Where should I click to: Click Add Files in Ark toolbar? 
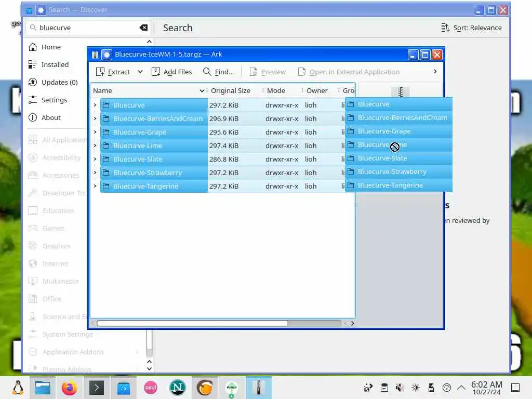pos(171,72)
